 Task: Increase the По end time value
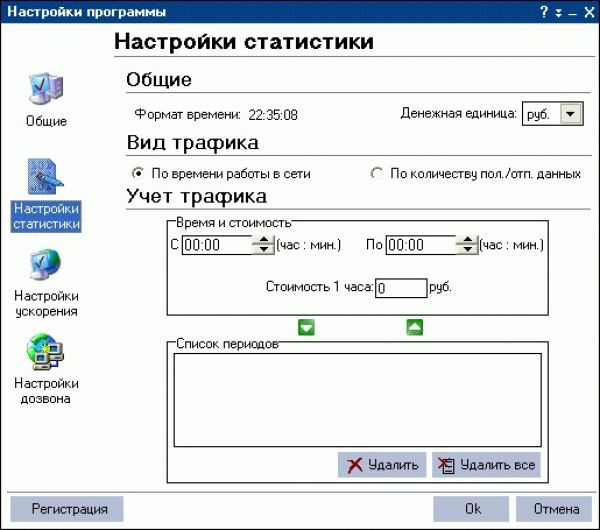click(x=468, y=240)
